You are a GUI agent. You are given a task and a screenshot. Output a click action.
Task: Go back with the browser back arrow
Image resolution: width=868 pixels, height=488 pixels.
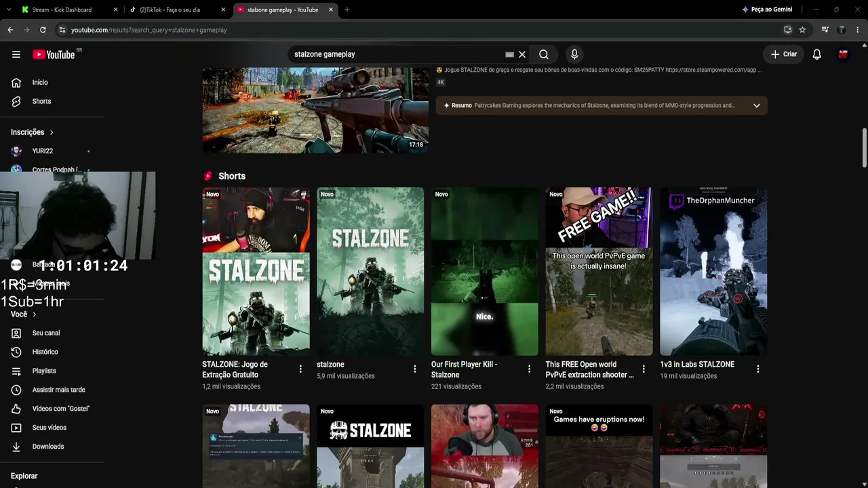[10, 30]
